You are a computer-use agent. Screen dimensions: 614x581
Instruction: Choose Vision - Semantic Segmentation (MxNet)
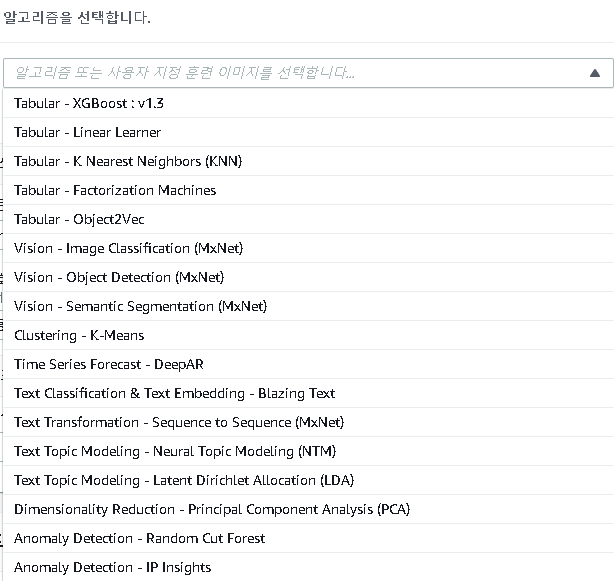tap(308, 306)
